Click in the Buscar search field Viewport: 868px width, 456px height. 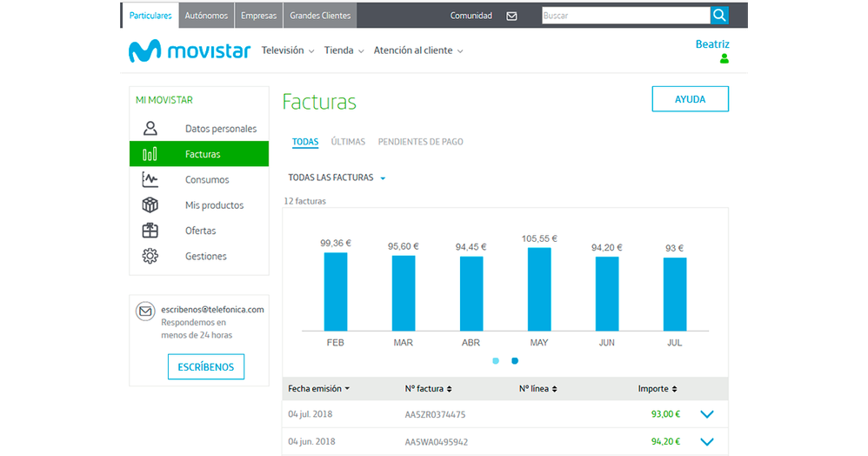point(624,16)
